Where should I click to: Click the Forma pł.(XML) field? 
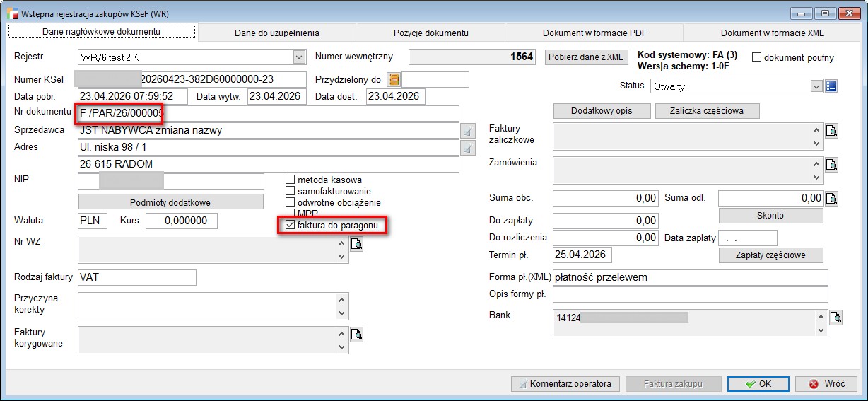click(x=690, y=277)
